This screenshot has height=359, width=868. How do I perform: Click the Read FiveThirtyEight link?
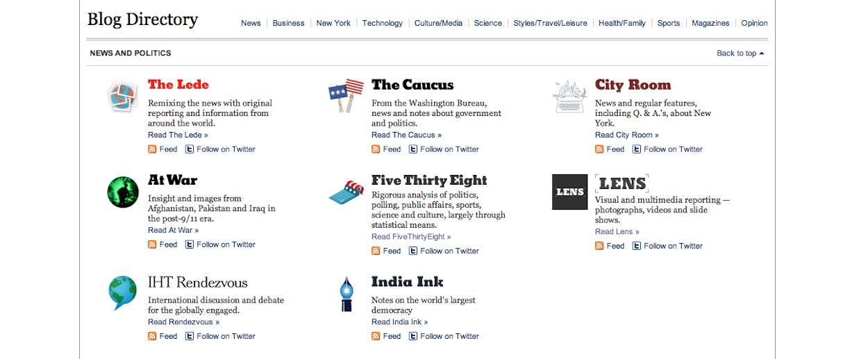[x=411, y=237]
